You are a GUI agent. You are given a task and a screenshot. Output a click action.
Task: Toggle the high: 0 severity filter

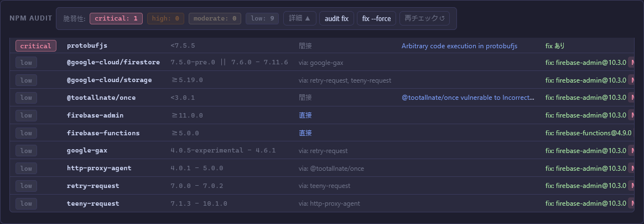point(165,18)
